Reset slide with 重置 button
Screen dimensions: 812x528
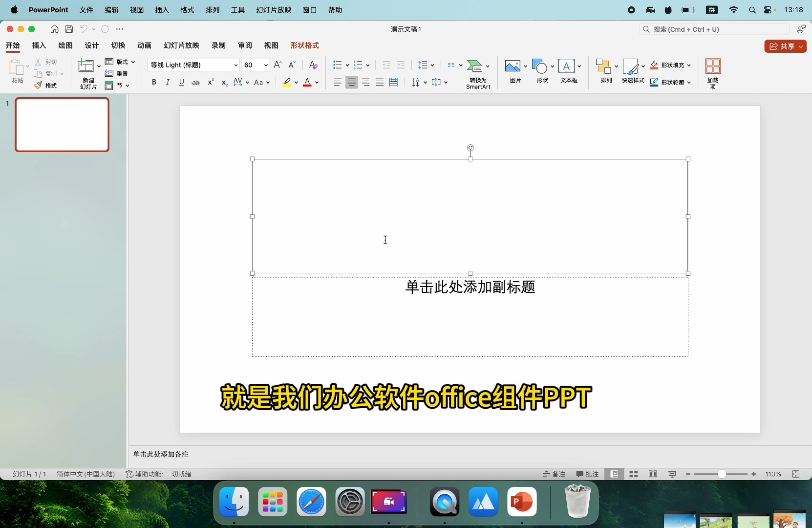(x=116, y=73)
